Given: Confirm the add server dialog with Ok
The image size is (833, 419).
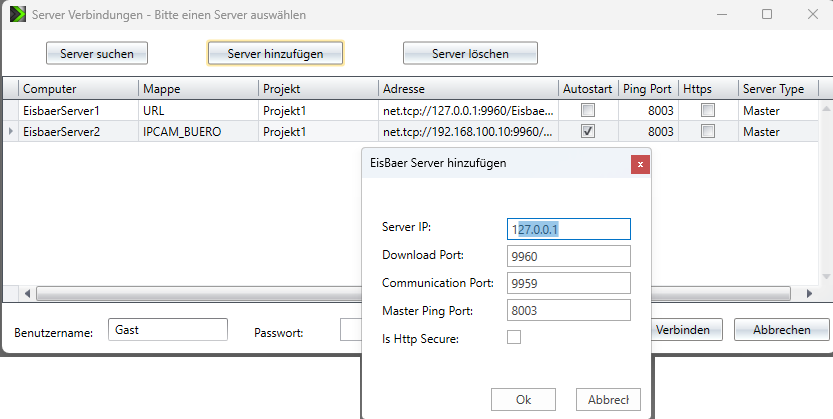Looking at the screenshot, I should pos(523,399).
